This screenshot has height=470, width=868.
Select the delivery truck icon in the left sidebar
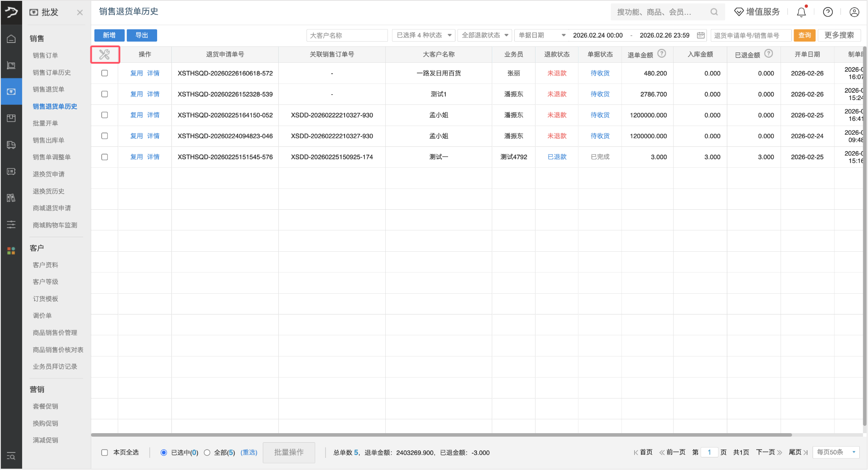pos(11,145)
